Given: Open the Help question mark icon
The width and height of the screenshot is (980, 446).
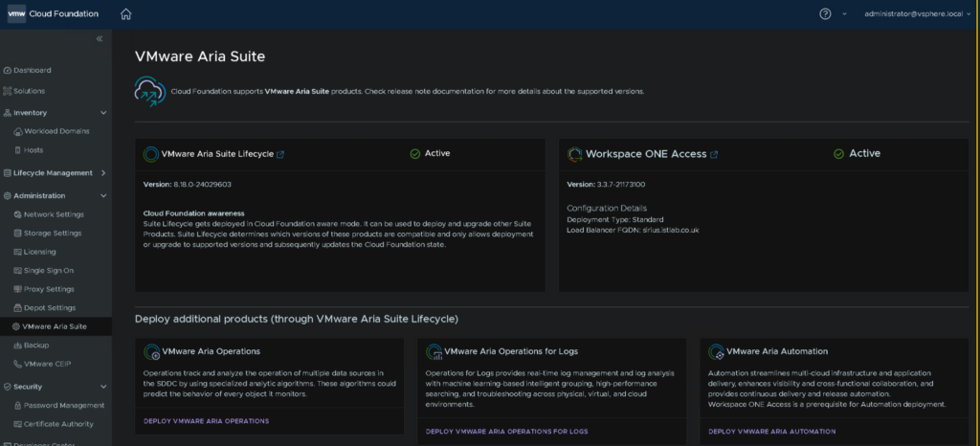Looking at the screenshot, I should (x=825, y=13).
